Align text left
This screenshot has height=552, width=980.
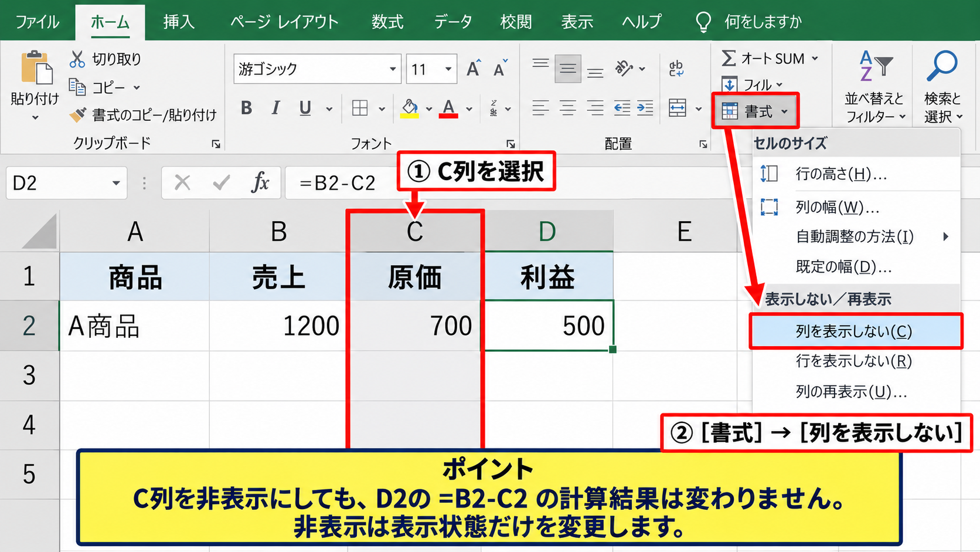[540, 108]
